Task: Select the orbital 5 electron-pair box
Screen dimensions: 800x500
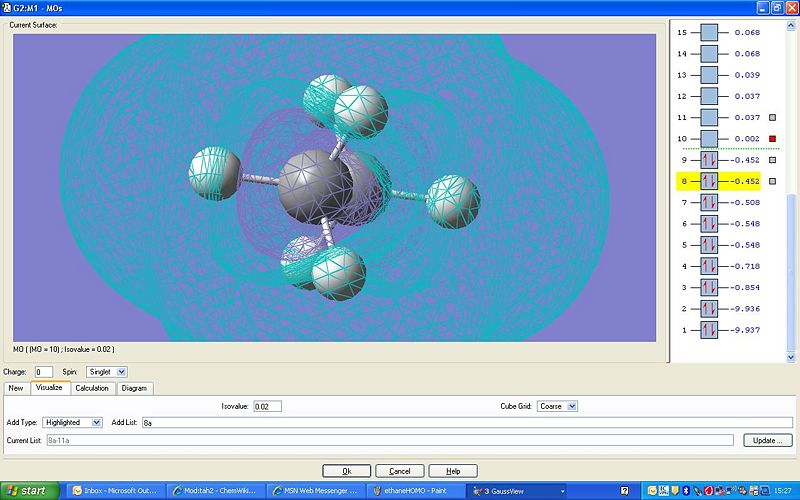Action: pos(709,245)
